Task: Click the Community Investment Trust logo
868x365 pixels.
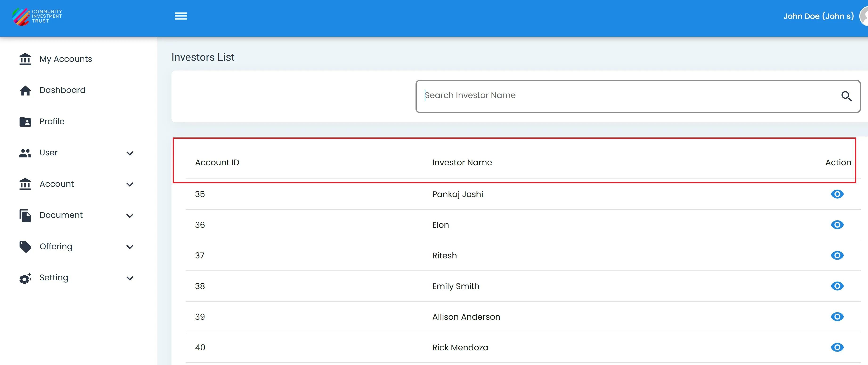Action: click(x=37, y=17)
